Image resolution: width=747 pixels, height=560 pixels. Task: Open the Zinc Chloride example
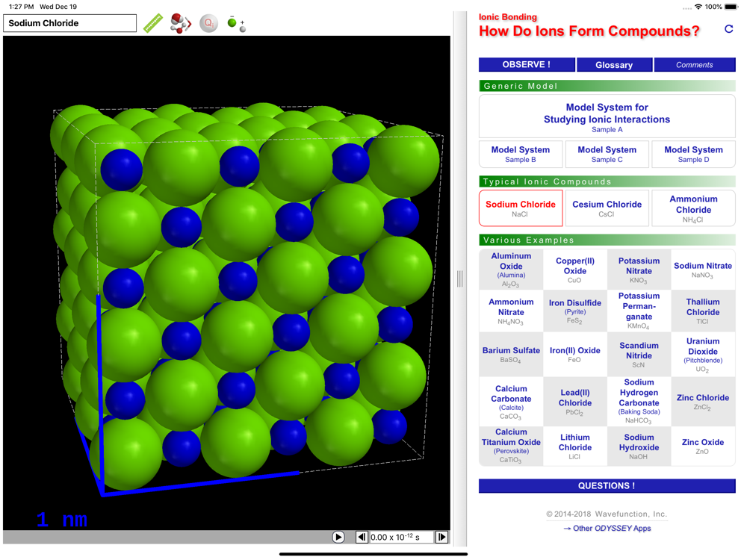click(x=703, y=402)
